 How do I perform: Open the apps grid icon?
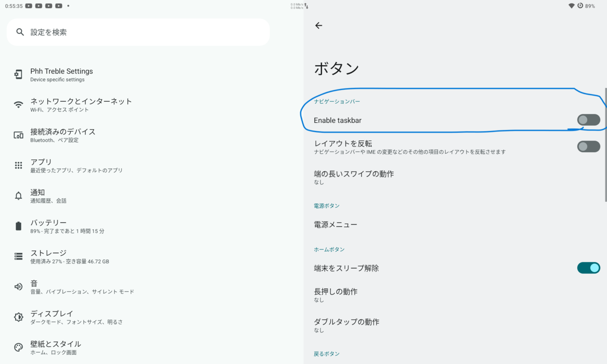(x=19, y=166)
